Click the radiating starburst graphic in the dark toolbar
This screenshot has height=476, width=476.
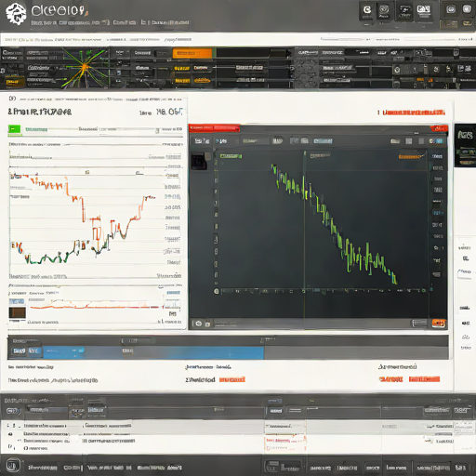tap(85, 68)
